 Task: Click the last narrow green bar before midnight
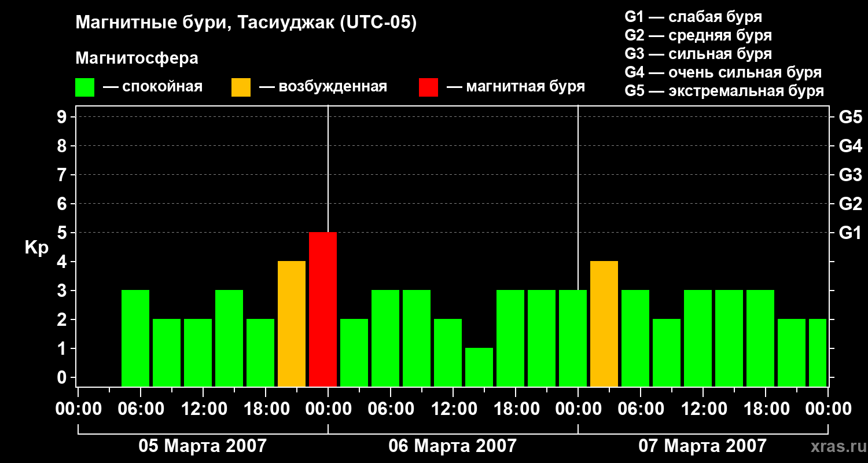(818, 353)
